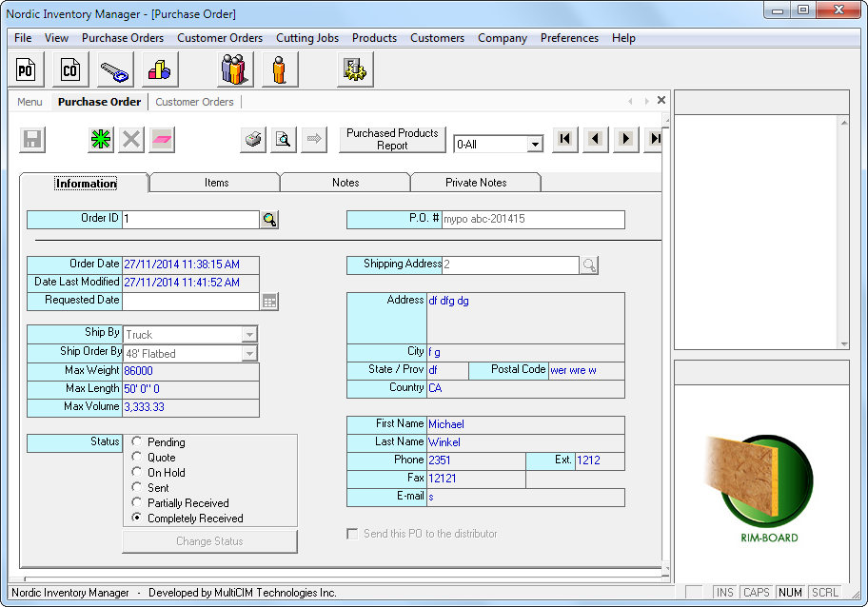Open the Requested Date calendar picker
The height and width of the screenshot is (607, 868).
[269, 301]
